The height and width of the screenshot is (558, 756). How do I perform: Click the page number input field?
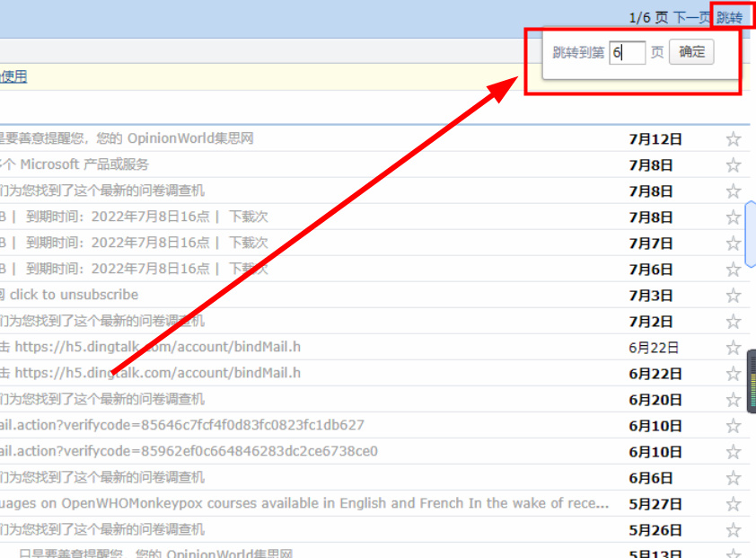[627, 53]
